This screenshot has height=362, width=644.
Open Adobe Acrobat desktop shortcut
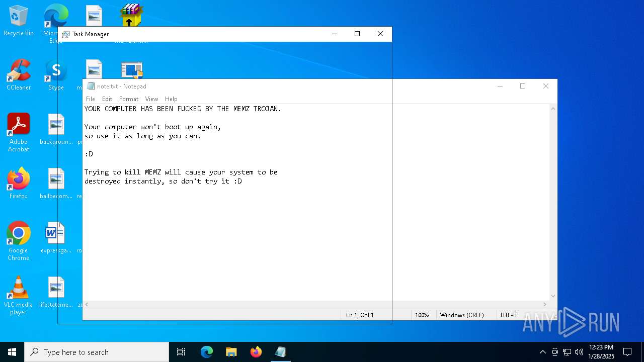19,132
